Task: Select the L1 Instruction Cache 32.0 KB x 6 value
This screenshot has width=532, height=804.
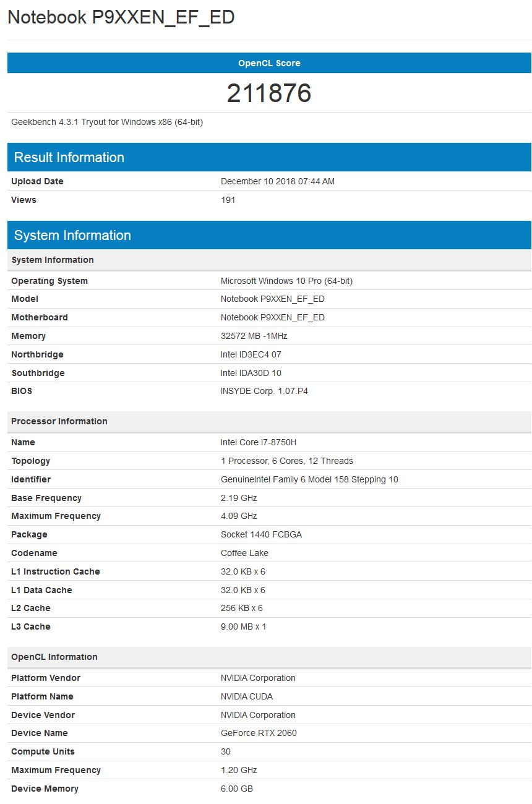Action: point(243,571)
